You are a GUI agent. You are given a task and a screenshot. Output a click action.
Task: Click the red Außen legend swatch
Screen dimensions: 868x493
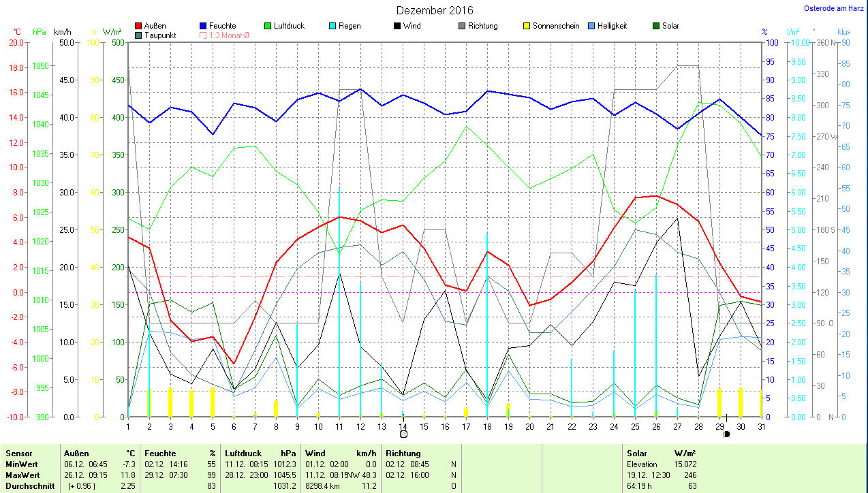[139, 26]
